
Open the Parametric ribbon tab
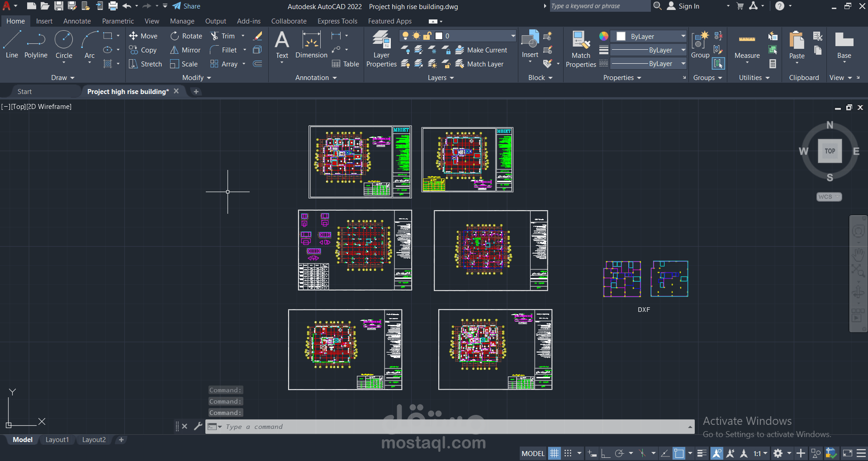118,21
